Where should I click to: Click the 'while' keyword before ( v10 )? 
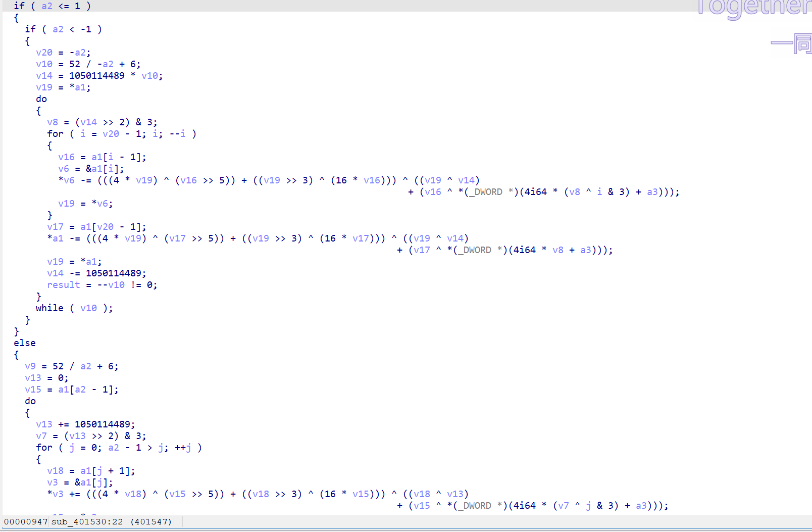pyautogui.click(x=49, y=308)
